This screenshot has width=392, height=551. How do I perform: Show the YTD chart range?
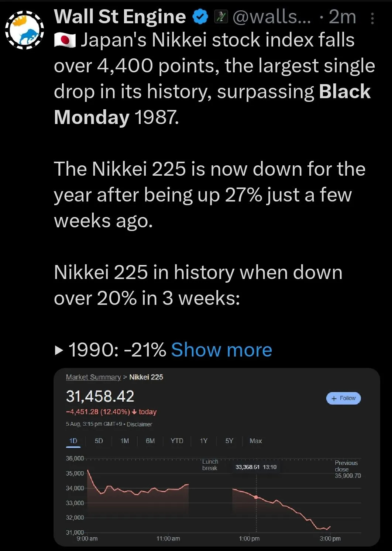pos(177,441)
